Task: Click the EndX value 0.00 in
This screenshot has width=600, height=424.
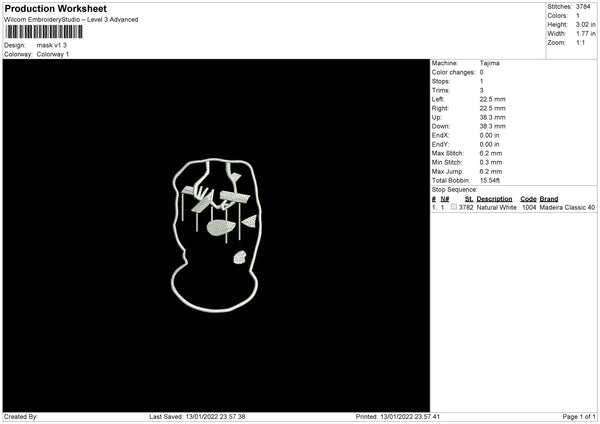Action: point(489,135)
